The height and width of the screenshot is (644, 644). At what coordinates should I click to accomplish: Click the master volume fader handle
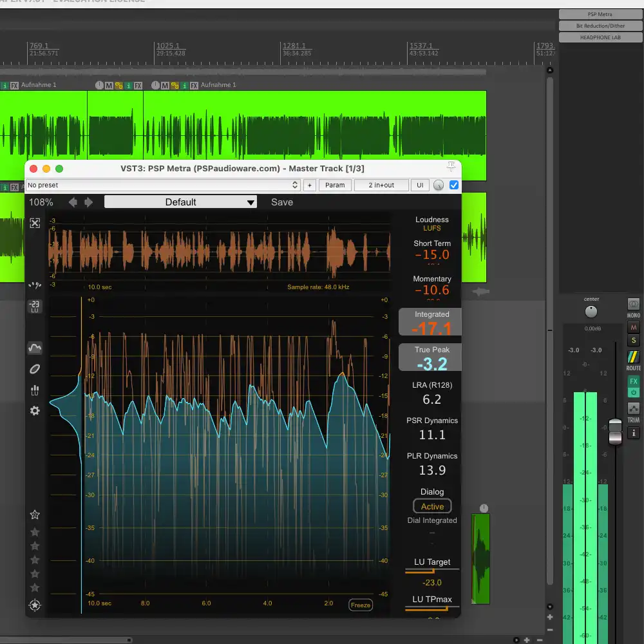click(x=615, y=431)
